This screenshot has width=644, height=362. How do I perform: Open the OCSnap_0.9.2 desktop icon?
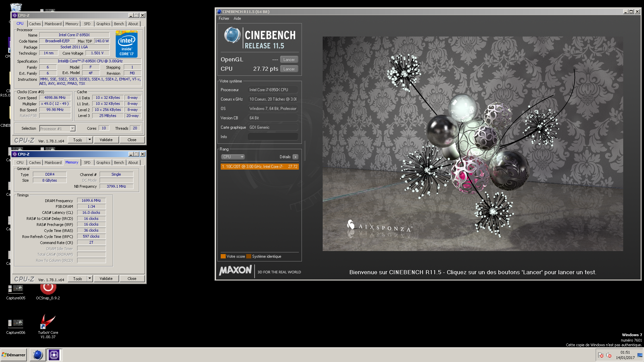pyautogui.click(x=48, y=291)
